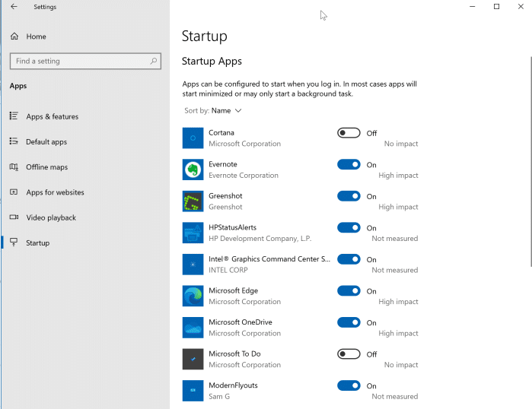Turn off Microsoft Edge startup toggle
This screenshot has width=532, height=409.
coord(349,290)
